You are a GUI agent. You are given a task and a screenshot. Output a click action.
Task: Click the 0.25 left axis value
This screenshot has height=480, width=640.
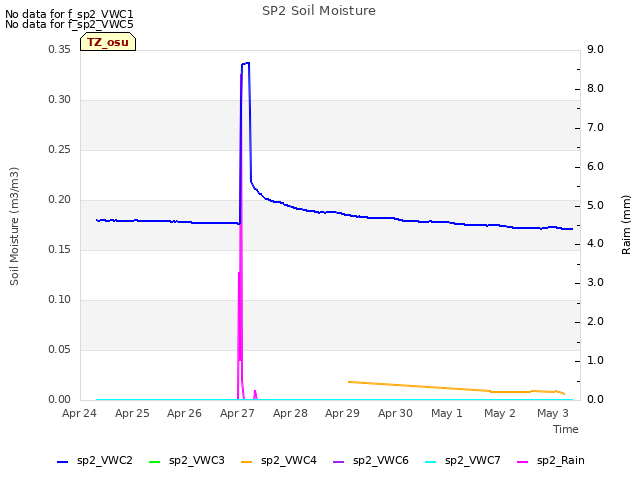click(x=60, y=149)
